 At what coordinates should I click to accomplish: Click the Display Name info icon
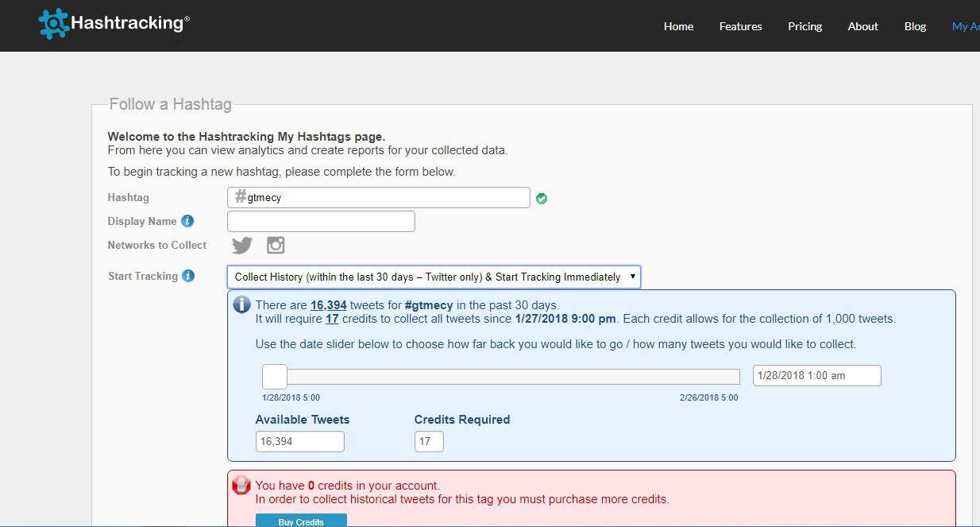pos(187,221)
